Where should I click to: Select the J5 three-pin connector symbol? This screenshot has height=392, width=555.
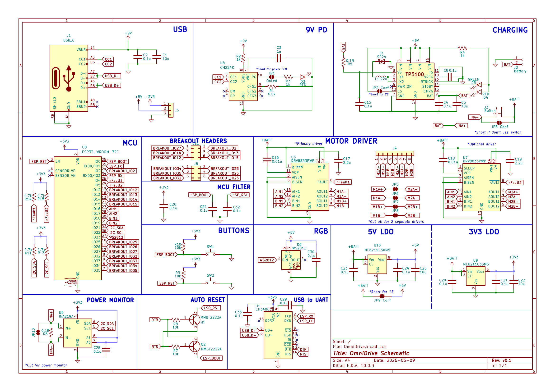[x=171, y=110]
